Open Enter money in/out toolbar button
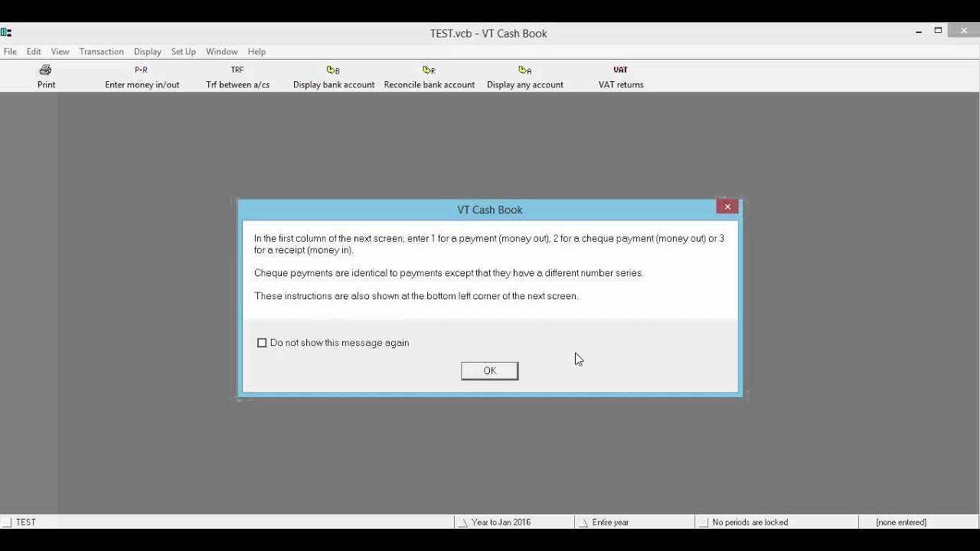Screen dimensions: 980x551 142,77
